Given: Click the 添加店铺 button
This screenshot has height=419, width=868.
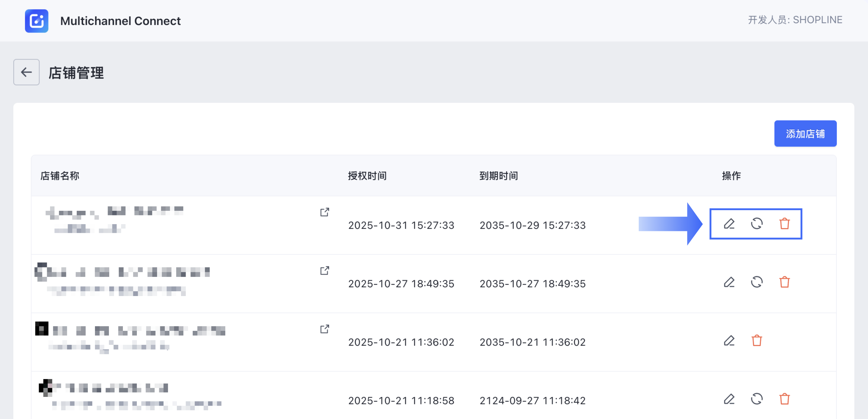Looking at the screenshot, I should point(805,133).
